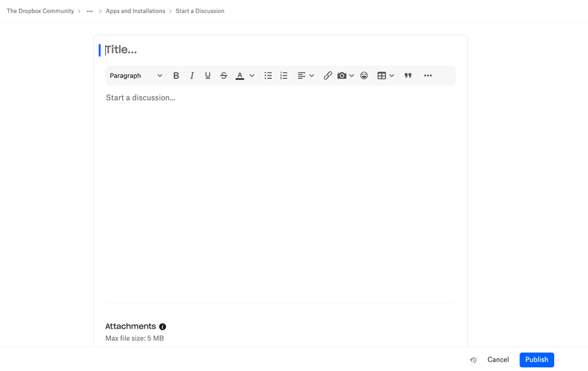Insert a bulleted list
The width and height of the screenshot is (588, 371).
point(268,76)
